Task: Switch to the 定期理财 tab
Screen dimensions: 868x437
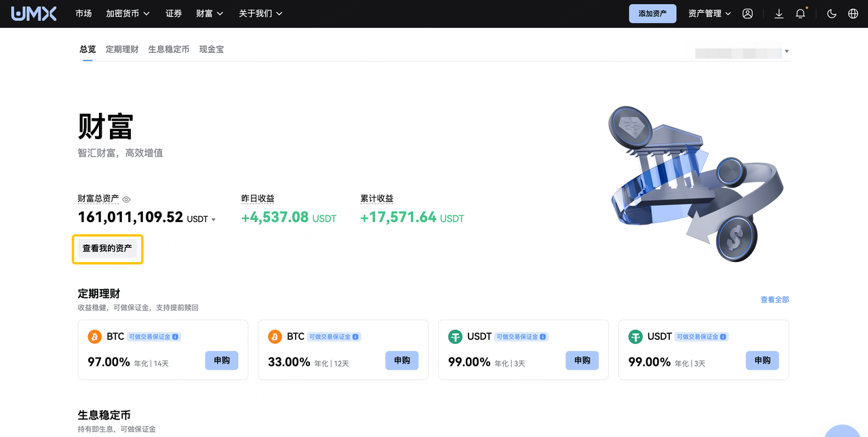Action: pyautogui.click(x=122, y=50)
